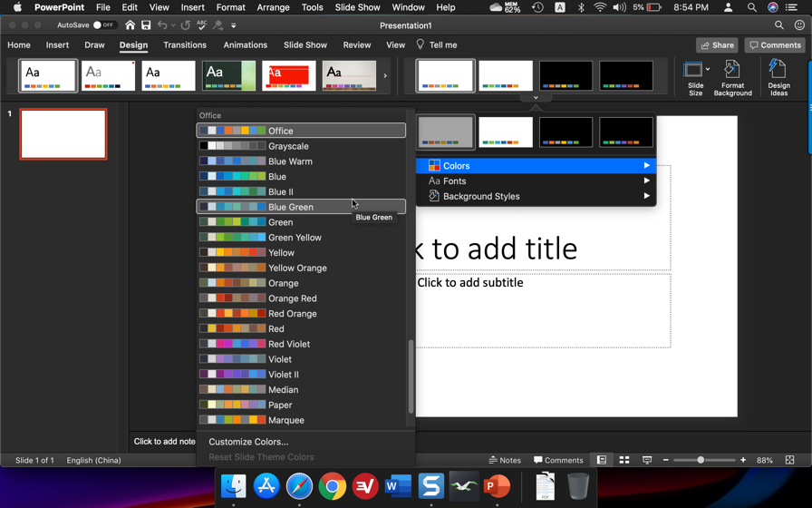Click the color list scrollbar
The image size is (812, 508).
point(411,376)
